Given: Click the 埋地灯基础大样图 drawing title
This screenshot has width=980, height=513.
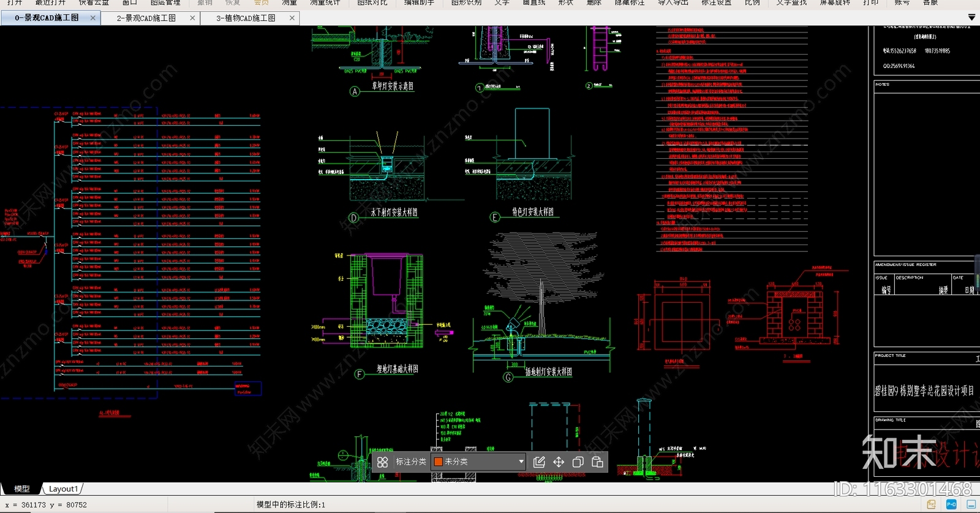Looking at the screenshot, I should coord(398,369).
